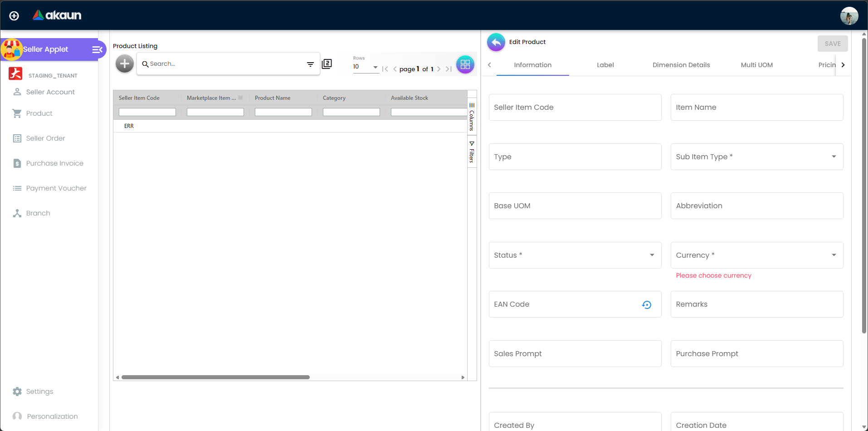
Task: Toggle the Columns side panel
Action: click(x=472, y=117)
